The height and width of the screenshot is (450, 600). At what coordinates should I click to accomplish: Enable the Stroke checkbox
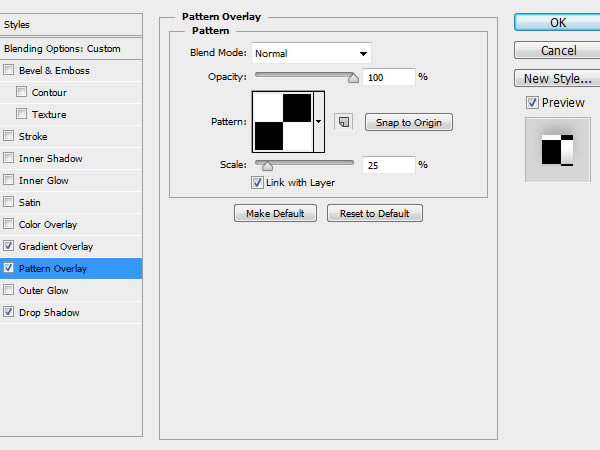[x=8, y=136]
